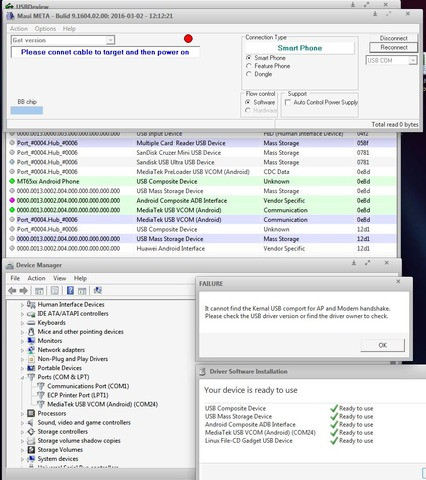This screenshot has height=480, width=426.
Task: Select the Dongle connection type
Action: [248, 74]
